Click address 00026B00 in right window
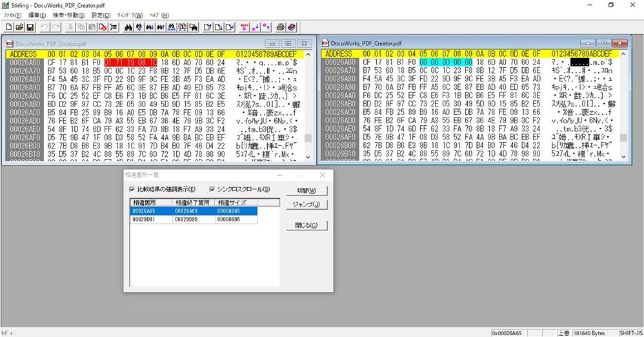Image resolution: width=644 pixels, height=337 pixels. (x=341, y=145)
